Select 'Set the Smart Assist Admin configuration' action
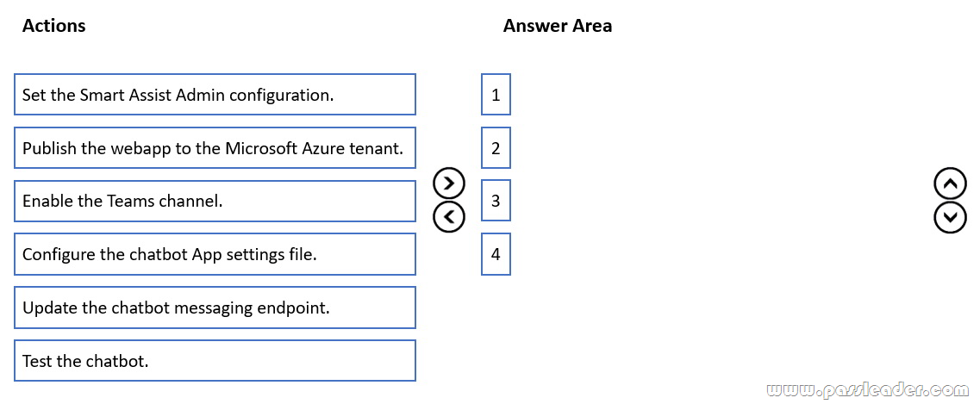Viewport: 980px width, 404px height. click(215, 95)
